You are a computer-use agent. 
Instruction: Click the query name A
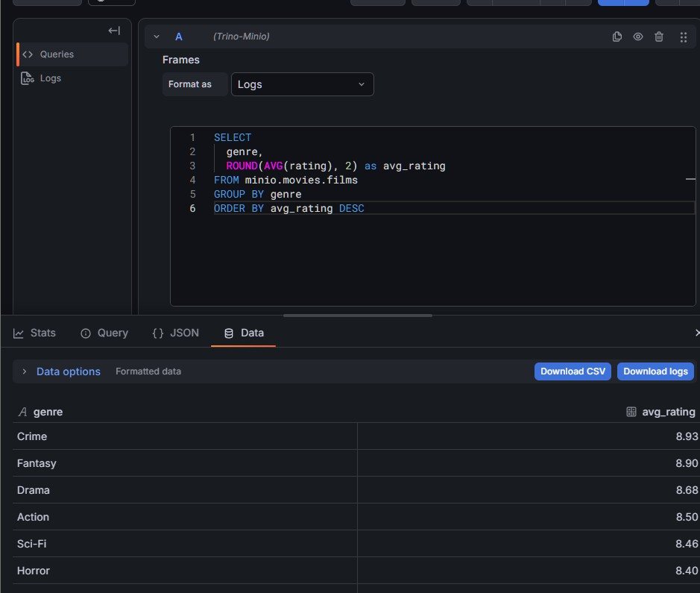pos(179,37)
